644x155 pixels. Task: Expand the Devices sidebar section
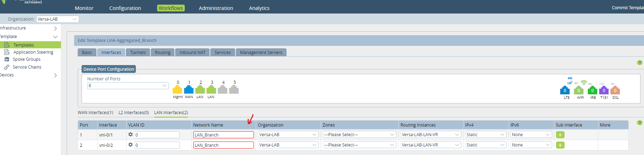click(x=55, y=75)
